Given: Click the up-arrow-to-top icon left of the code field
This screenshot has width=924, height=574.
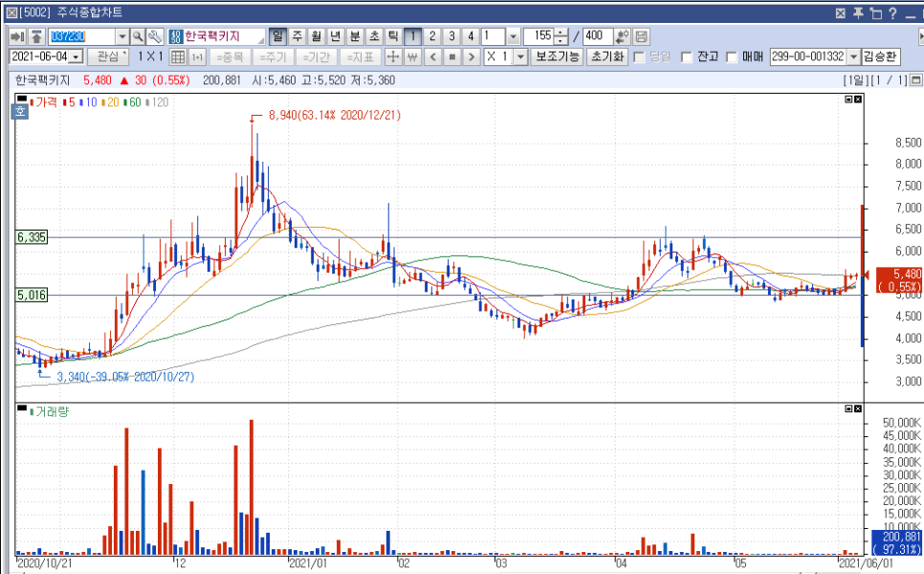Looking at the screenshot, I should point(36,36).
